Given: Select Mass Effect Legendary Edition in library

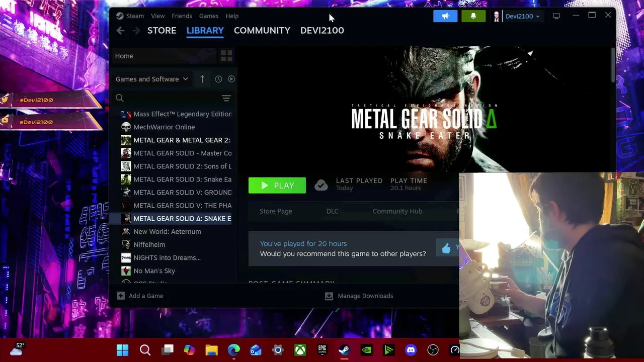Looking at the screenshot, I should coord(176,114).
